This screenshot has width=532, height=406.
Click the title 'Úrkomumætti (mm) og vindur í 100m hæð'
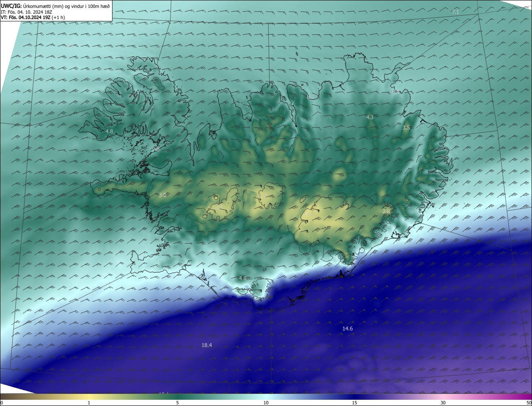coord(67,5)
